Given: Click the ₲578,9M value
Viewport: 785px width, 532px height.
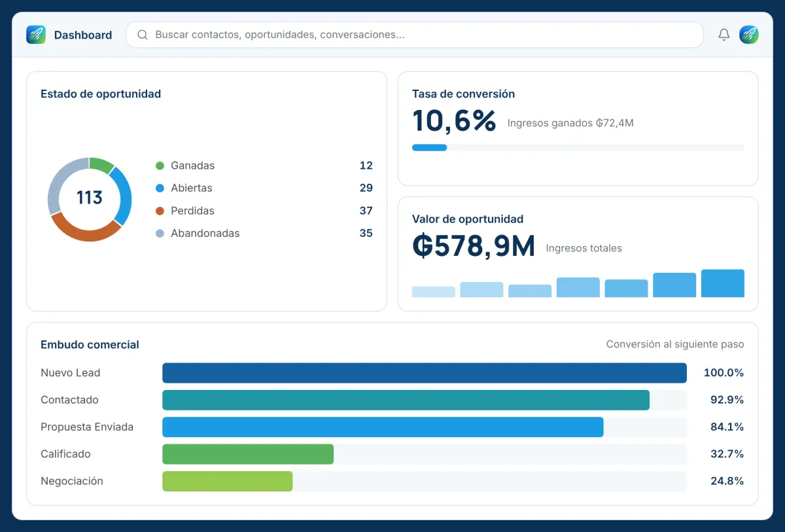Looking at the screenshot, I should click(474, 246).
